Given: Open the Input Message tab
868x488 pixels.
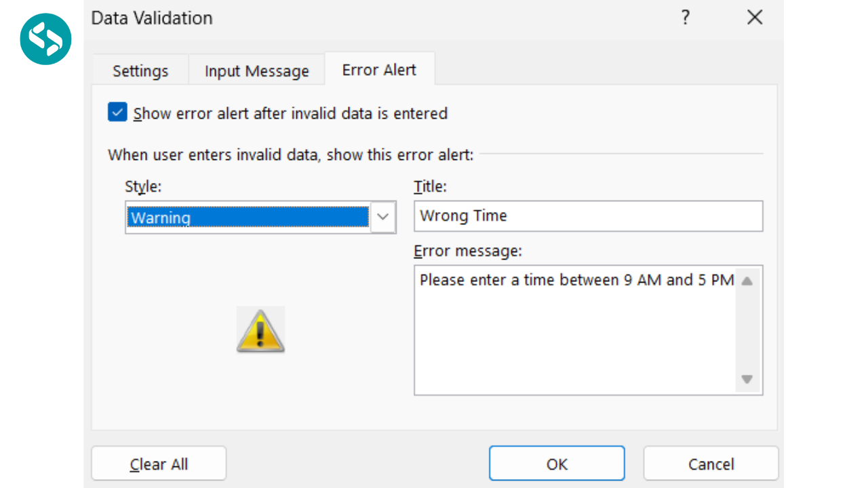Looking at the screenshot, I should (x=256, y=70).
